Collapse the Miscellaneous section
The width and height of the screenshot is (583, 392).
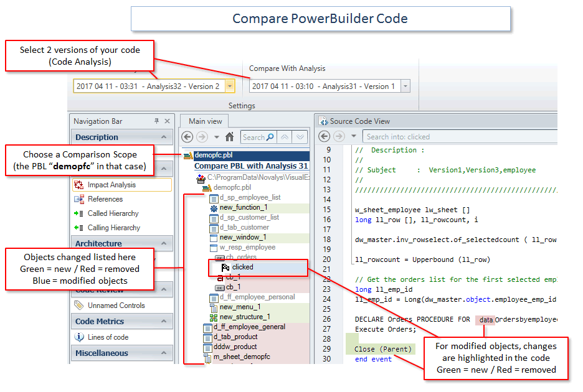164,353
